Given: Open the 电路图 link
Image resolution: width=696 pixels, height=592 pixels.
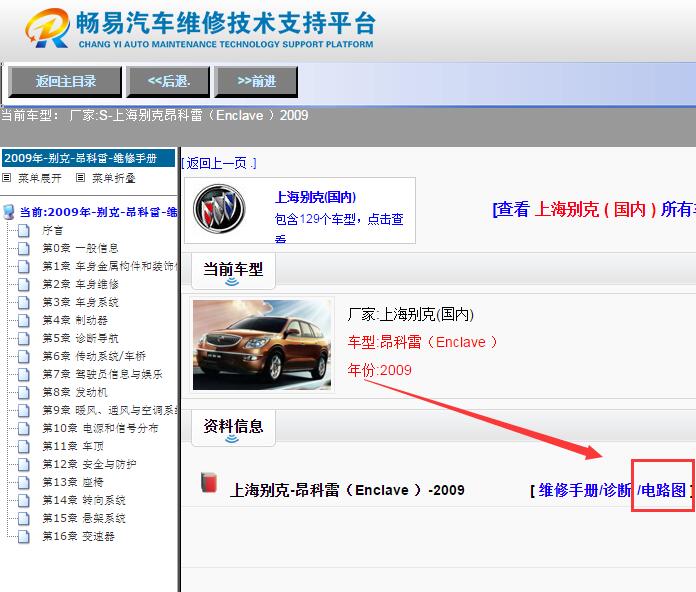Looking at the screenshot, I should click(x=663, y=490).
